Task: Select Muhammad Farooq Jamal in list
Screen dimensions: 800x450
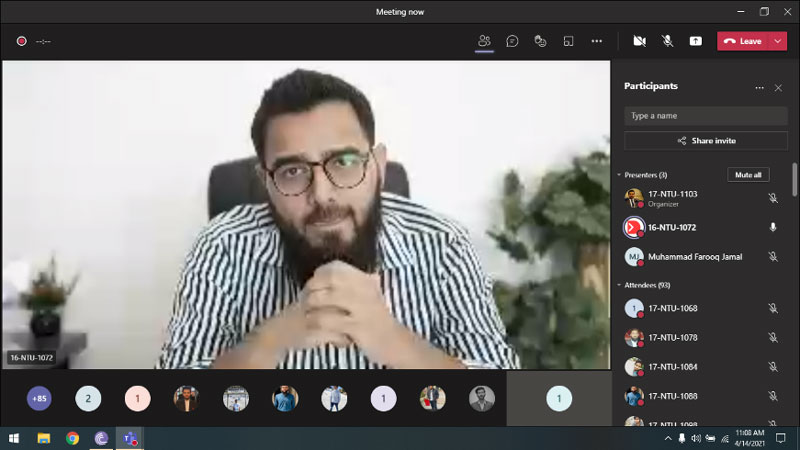Action: 695,257
